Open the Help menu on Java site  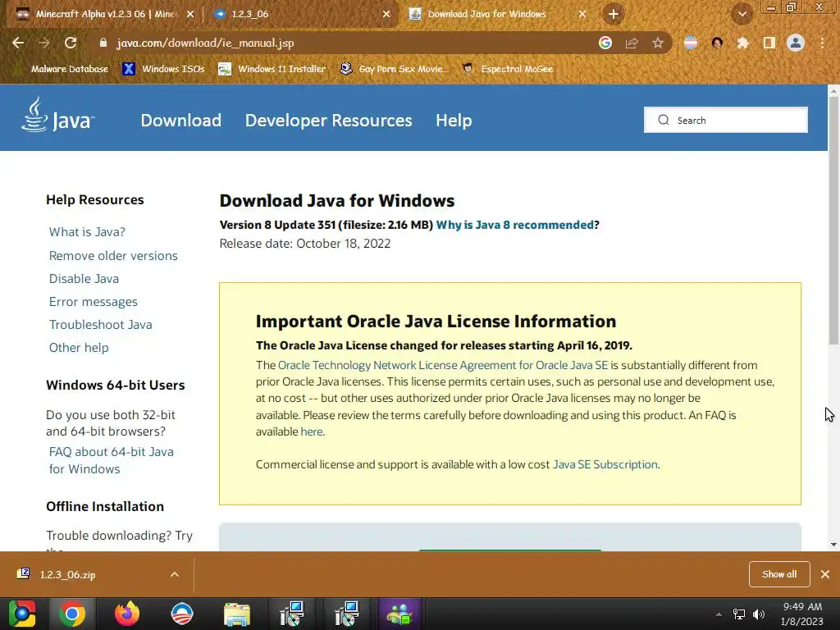coord(454,120)
